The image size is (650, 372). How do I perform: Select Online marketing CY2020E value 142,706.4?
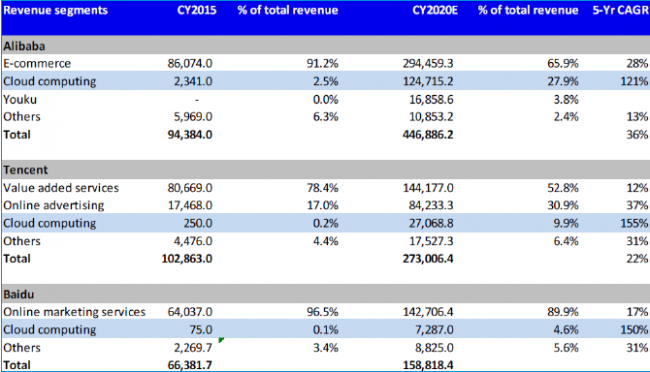428,312
